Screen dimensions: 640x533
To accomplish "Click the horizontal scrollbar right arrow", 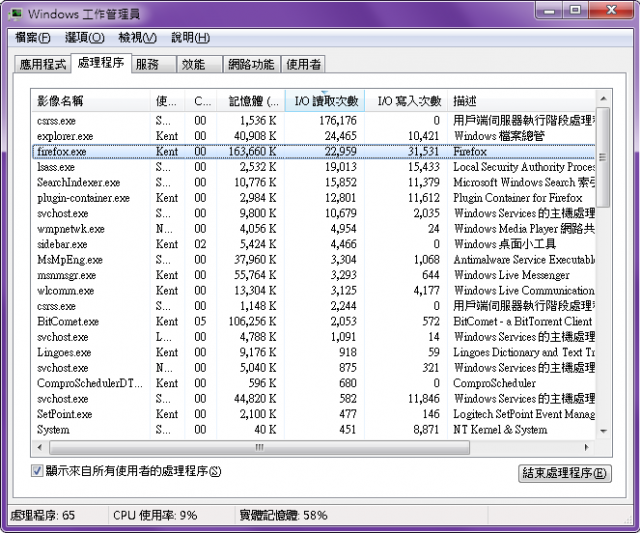I will click(x=587, y=447).
